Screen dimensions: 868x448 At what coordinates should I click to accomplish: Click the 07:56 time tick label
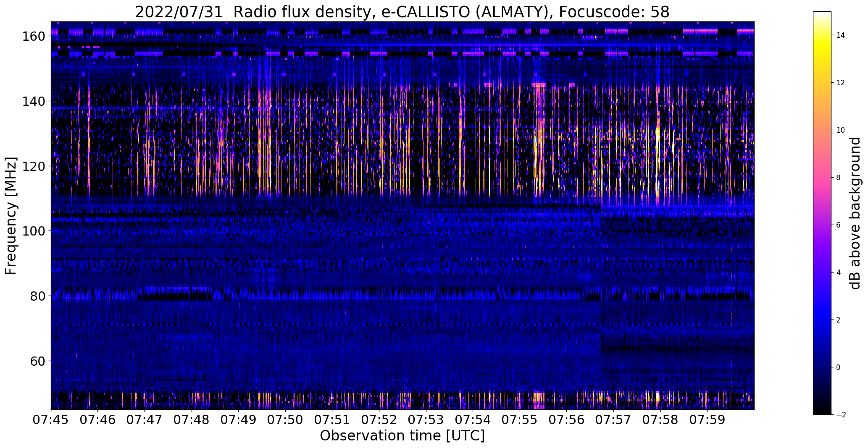point(567,420)
